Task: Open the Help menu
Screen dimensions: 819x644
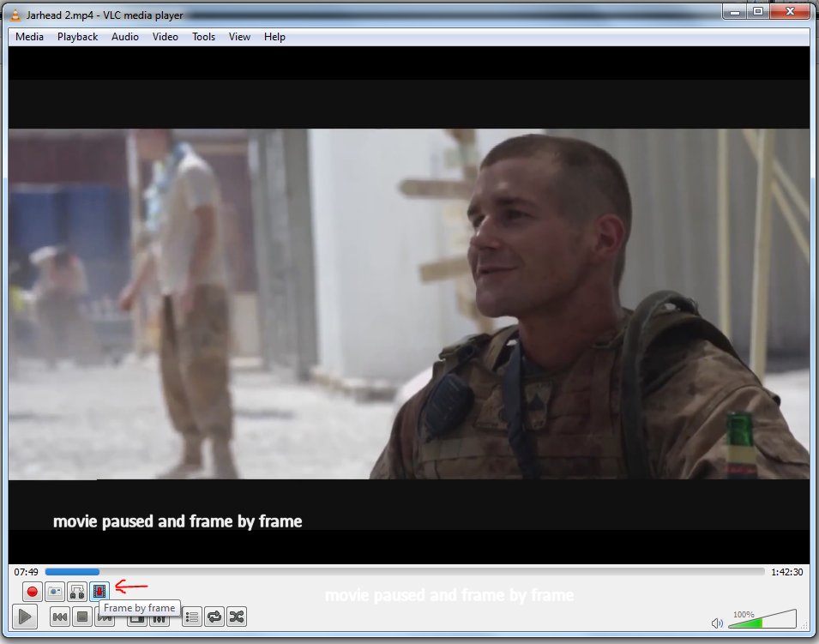Action: (x=274, y=37)
